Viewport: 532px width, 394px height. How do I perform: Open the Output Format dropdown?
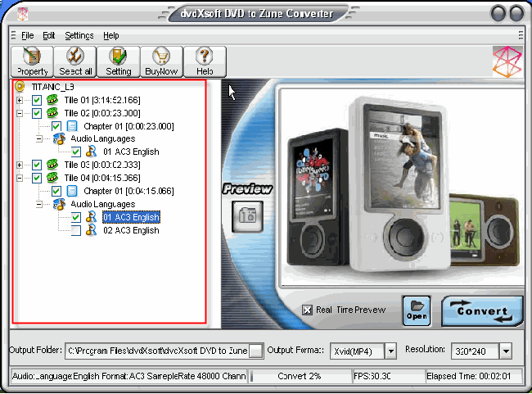[x=390, y=351]
